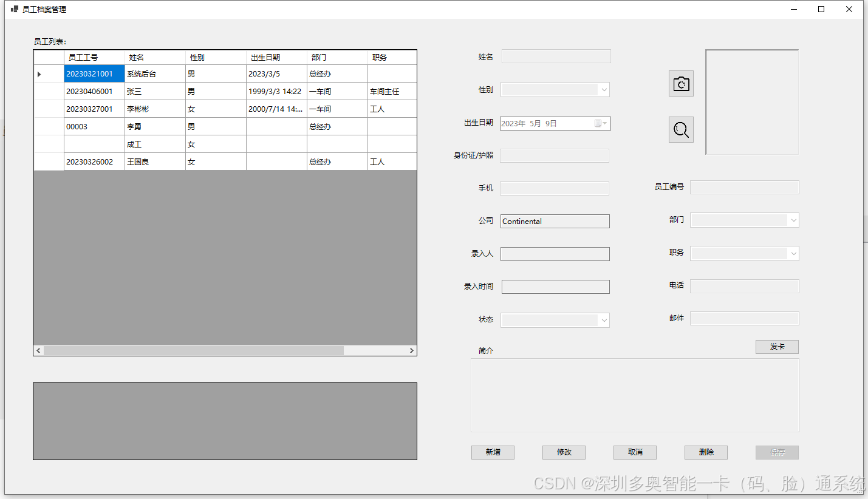The width and height of the screenshot is (868, 499).
Task: Click the camera capture photo icon
Action: tap(681, 83)
